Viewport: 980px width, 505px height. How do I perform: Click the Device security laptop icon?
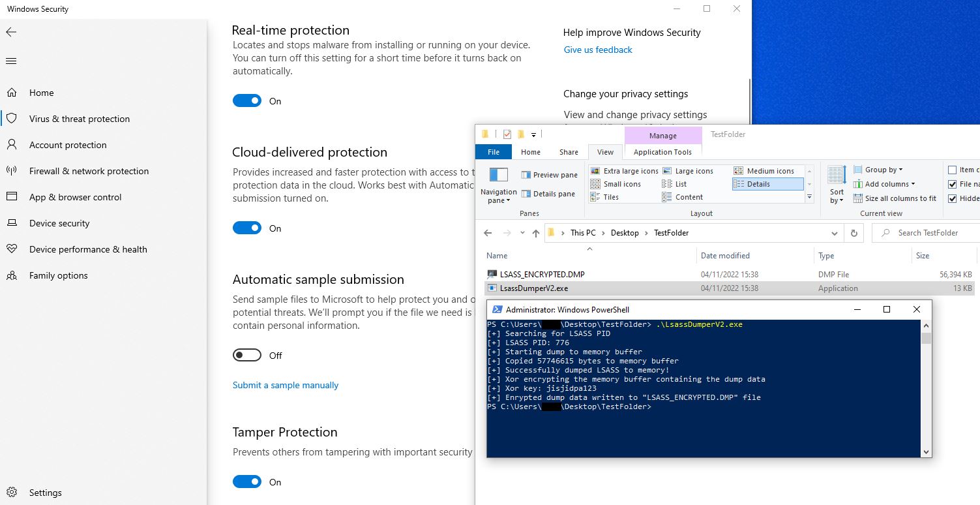[x=11, y=223]
